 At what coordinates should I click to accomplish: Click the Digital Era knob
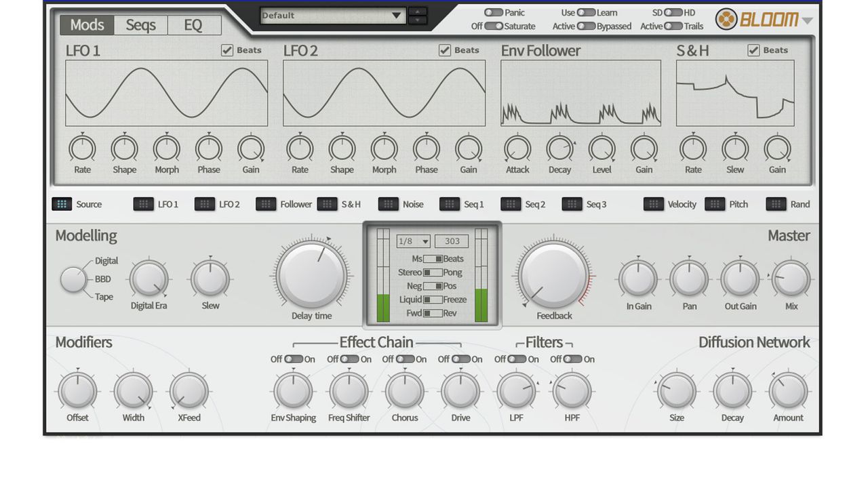pos(149,279)
